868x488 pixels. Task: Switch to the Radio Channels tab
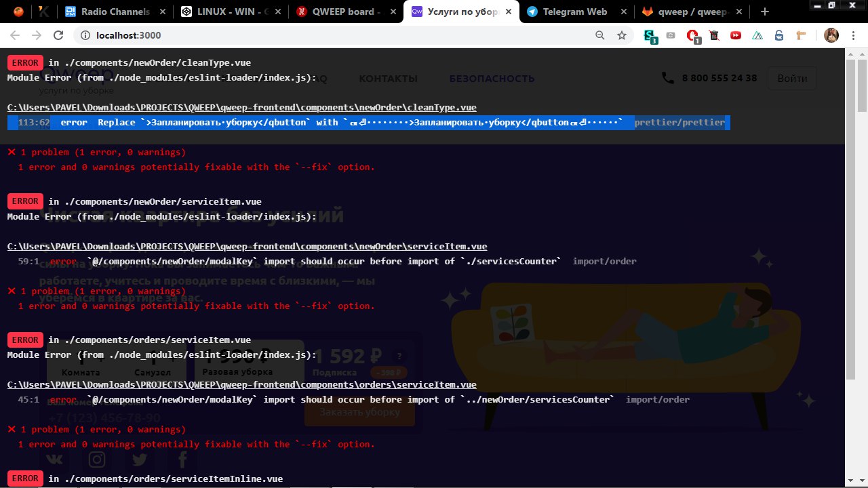pyautogui.click(x=115, y=12)
